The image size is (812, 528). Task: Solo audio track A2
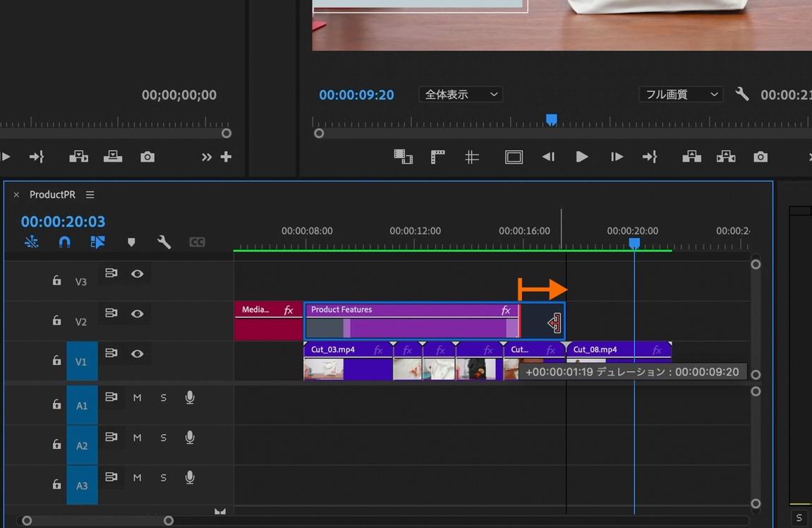163,438
